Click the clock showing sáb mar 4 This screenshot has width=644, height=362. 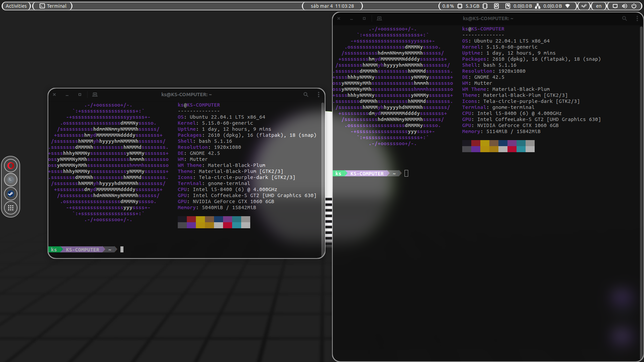click(x=332, y=6)
